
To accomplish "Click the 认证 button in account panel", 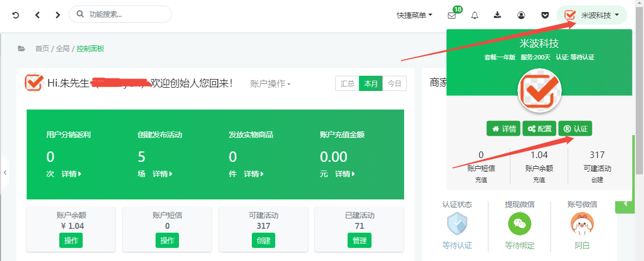I will click(575, 129).
